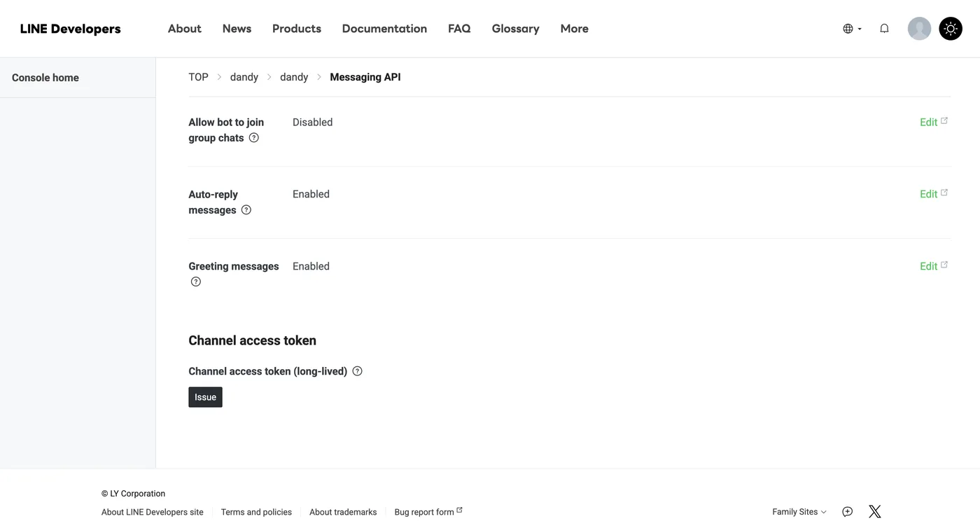Open the X (Twitter) footer icon

(874, 512)
